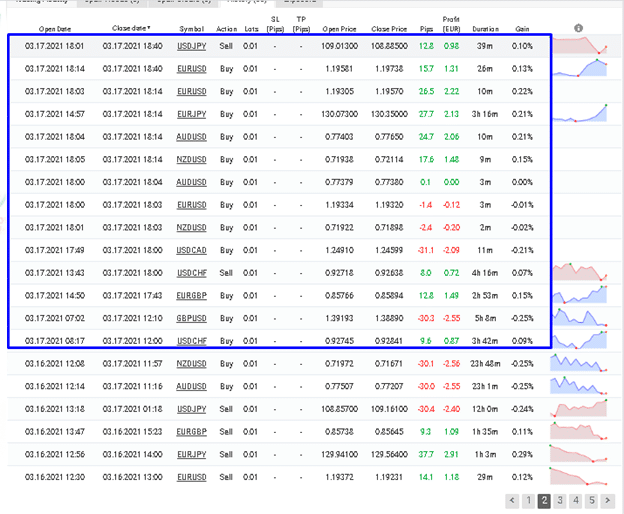The width and height of the screenshot is (624, 514).
Task: View sparkline chart for EURUSD 26m trade
Action: click(580, 68)
